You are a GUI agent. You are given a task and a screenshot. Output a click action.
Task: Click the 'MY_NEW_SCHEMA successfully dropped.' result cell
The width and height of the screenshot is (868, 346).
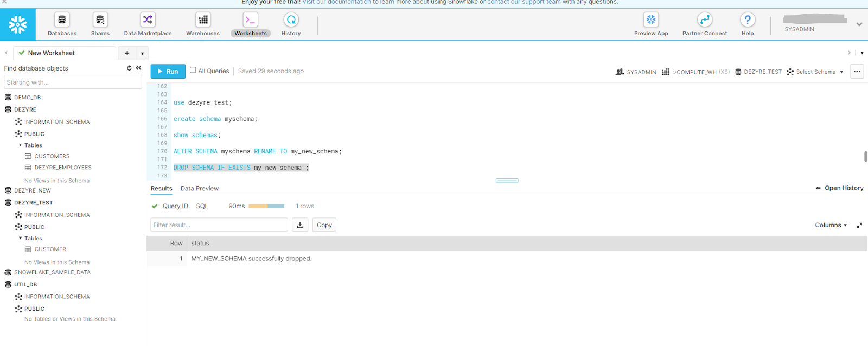(251, 259)
